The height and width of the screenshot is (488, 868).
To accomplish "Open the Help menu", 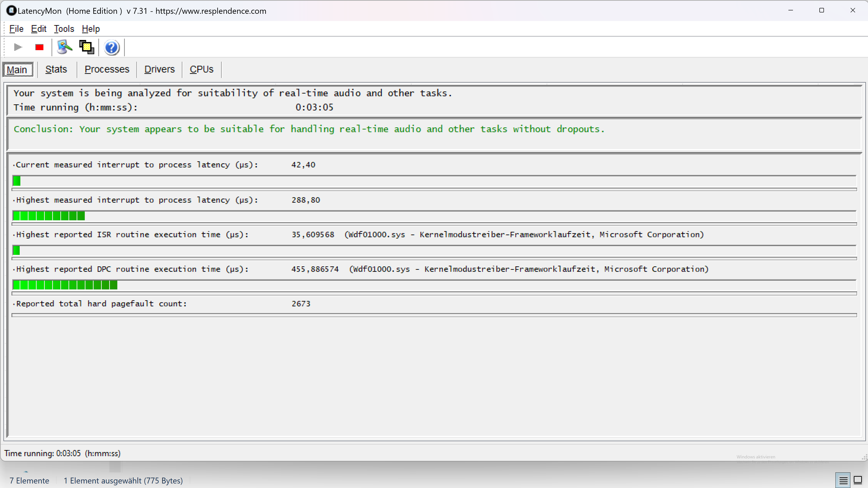I will tap(91, 29).
